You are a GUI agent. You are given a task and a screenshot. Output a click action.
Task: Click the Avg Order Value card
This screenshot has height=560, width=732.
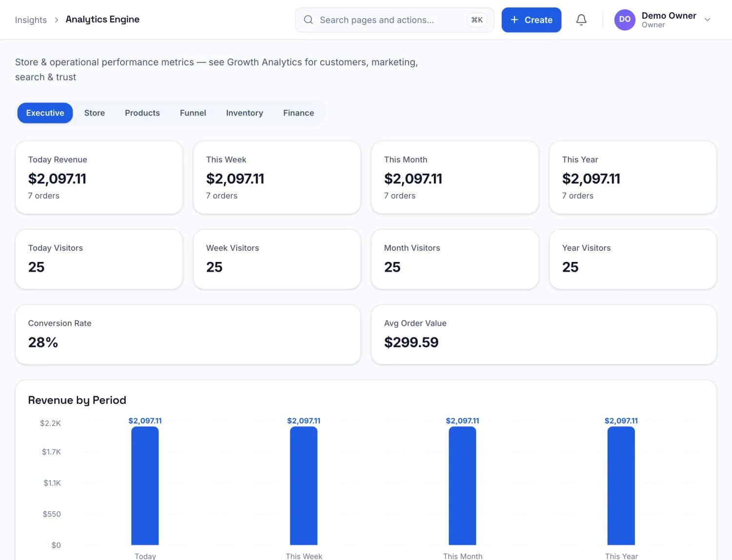544,335
